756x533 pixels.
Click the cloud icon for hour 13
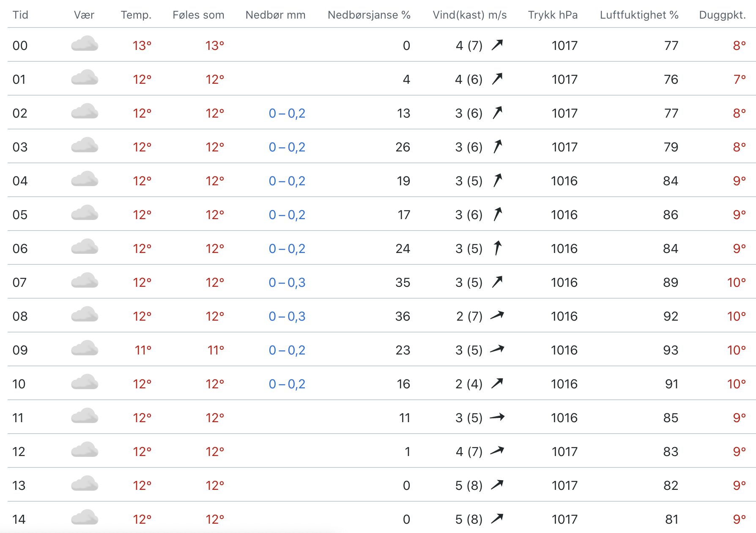pyautogui.click(x=85, y=484)
